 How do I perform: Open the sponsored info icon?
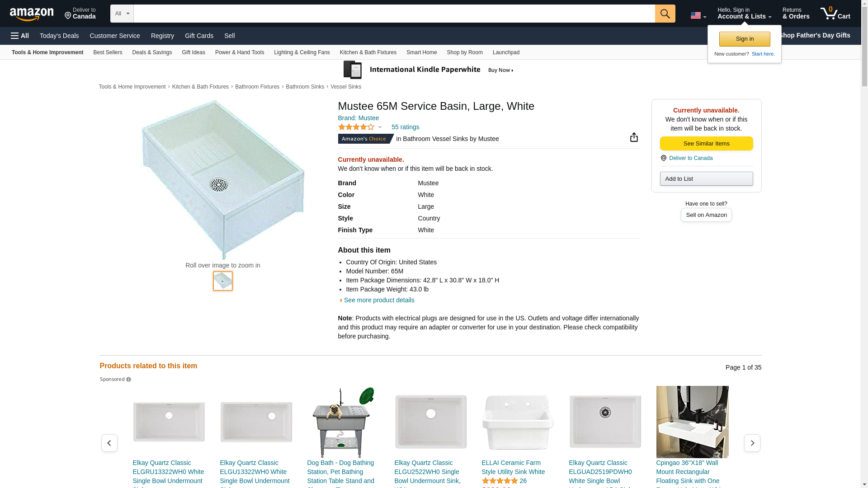point(129,380)
